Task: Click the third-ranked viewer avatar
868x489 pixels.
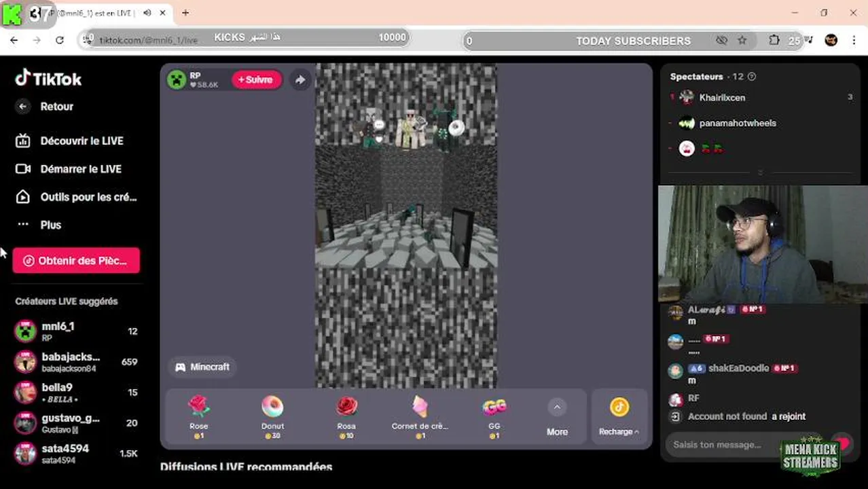Action: point(687,149)
